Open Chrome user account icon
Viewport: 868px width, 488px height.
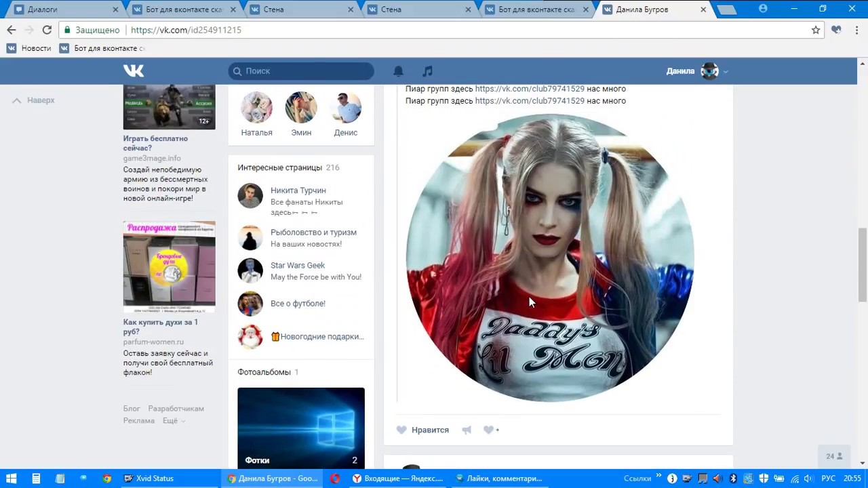click(x=763, y=9)
